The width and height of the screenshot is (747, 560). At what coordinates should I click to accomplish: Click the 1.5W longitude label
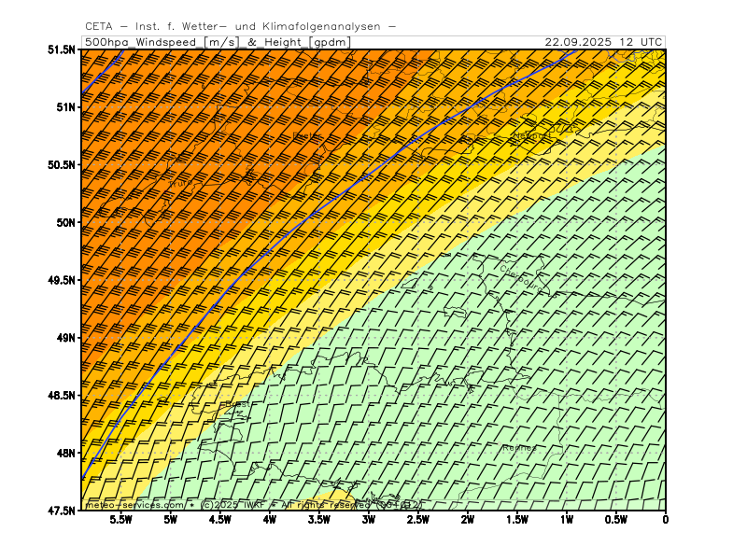pyautogui.click(x=517, y=520)
